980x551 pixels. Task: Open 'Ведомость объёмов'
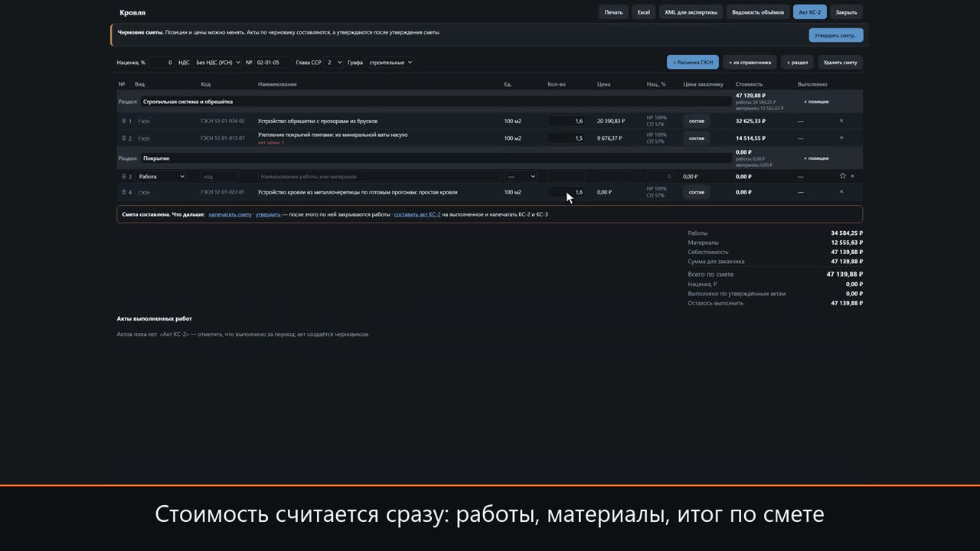[758, 12]
